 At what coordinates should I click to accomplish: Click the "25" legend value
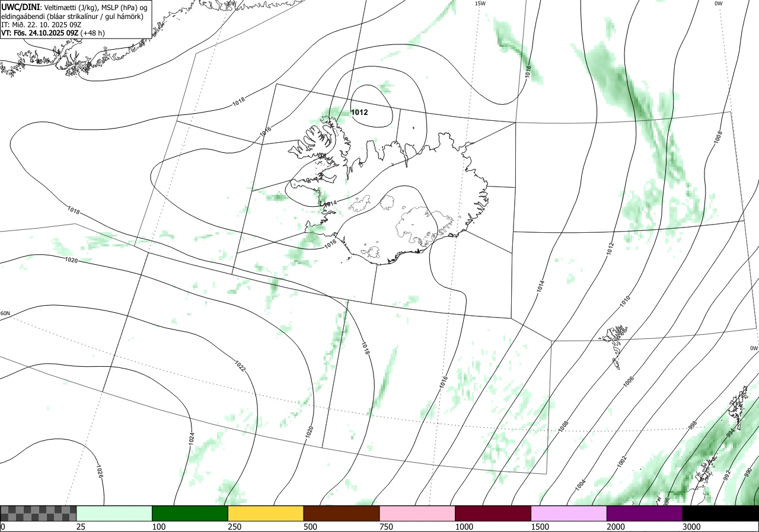click(81, 527)
